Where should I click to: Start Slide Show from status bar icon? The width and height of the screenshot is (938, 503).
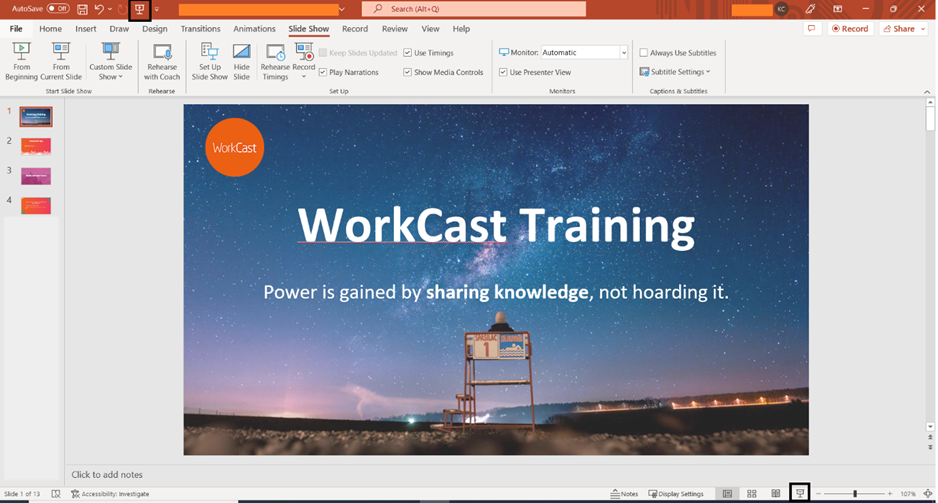click(x=800, y=493)
